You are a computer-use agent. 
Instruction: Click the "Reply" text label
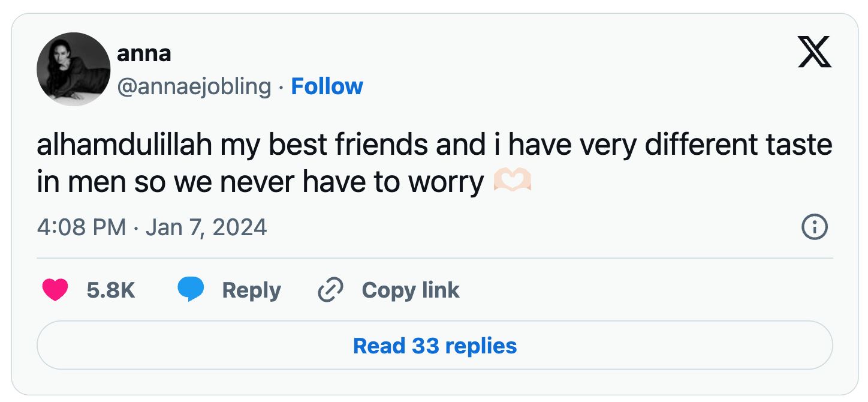251,290
